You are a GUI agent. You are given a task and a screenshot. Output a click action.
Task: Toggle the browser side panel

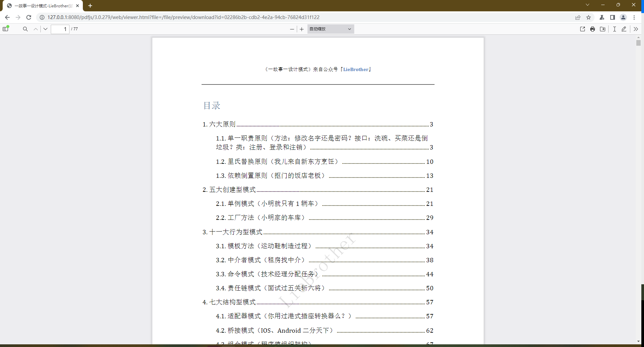pyautogui.click(x=613, y=17)
